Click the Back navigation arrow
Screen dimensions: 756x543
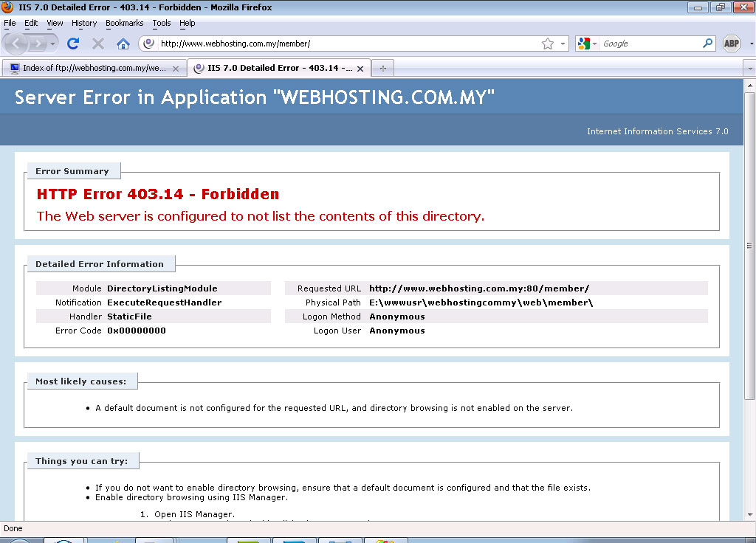pyautogui.click(x=18, y=44)
